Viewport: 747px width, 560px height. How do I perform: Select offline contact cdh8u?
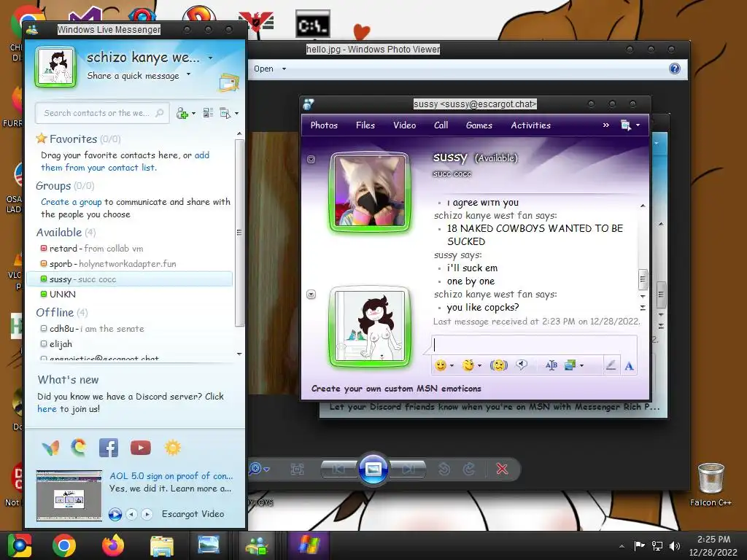130,329
